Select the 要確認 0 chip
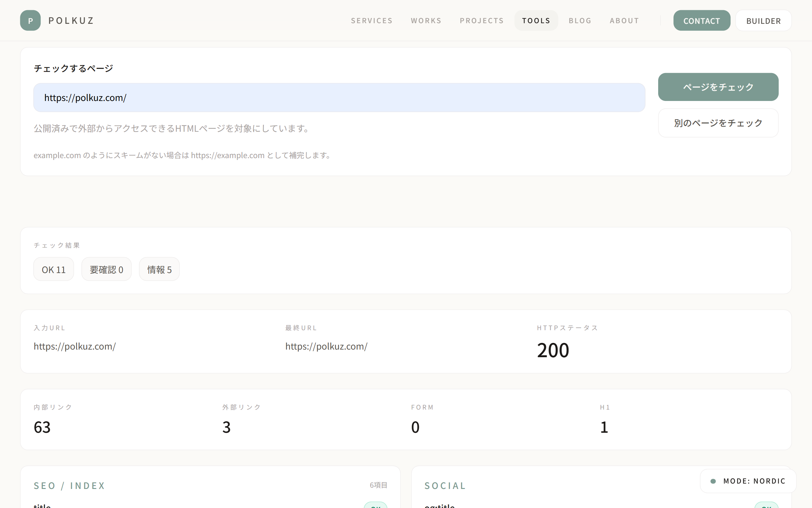The image size is (812, 508). (106, 270)
